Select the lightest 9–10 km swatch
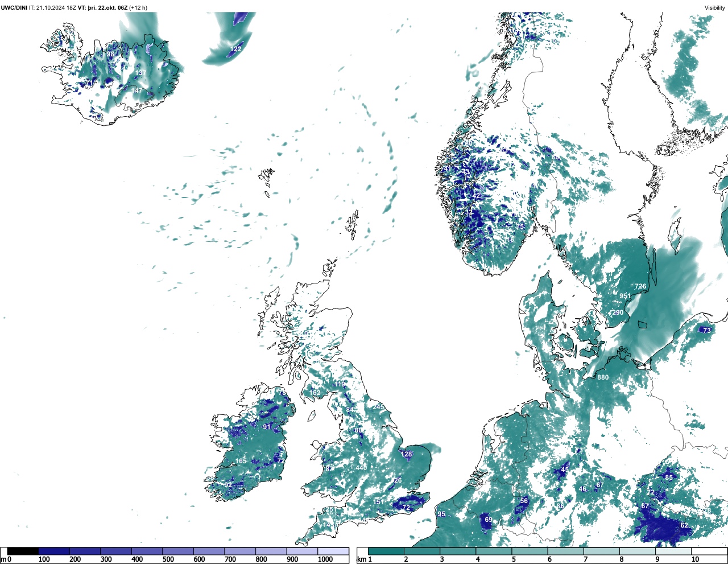 [674, 551]
